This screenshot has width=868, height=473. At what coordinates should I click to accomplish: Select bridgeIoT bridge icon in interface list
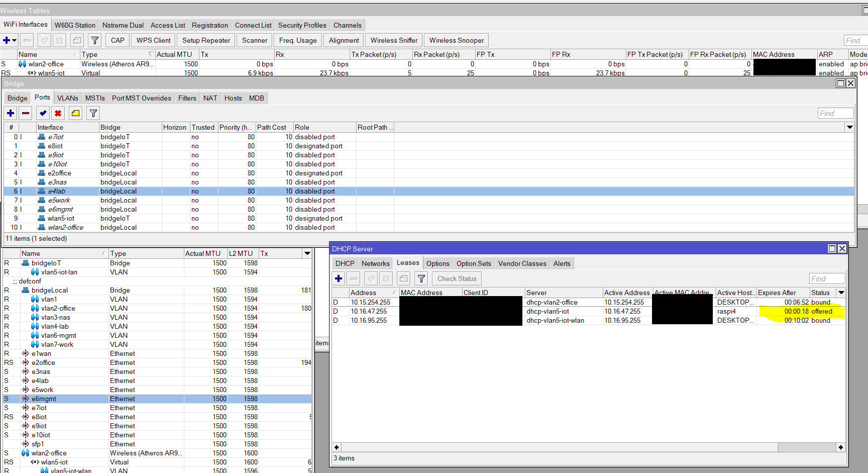(x=26, y=263)
